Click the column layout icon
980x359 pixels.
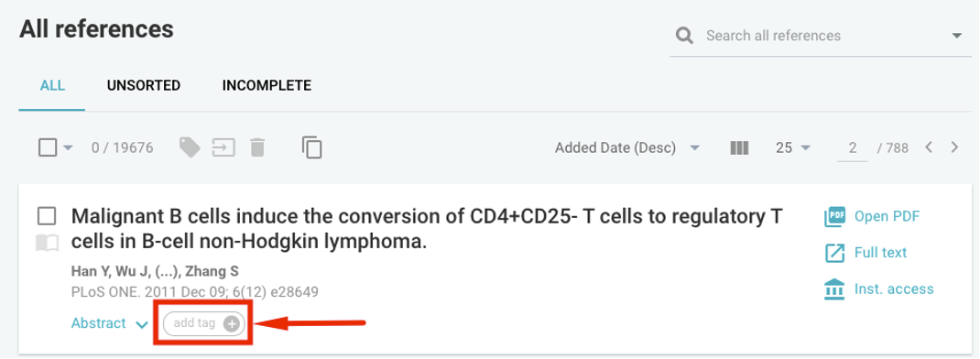pos(739,148)
